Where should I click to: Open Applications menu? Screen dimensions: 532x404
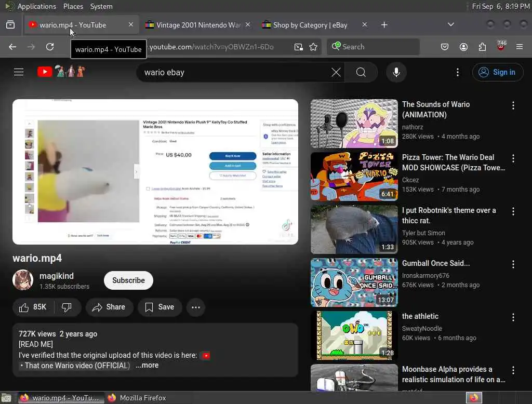(37, 6)
